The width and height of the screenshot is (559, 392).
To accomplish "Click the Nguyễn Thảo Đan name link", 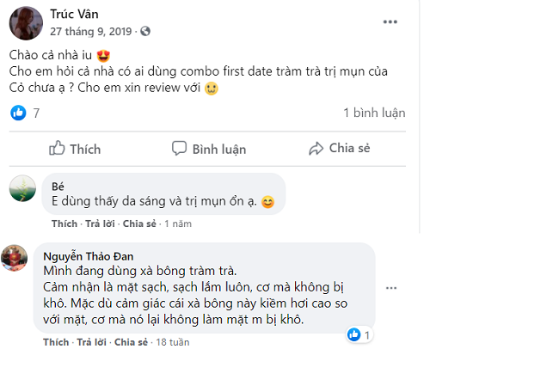I will tap(89, 256).
